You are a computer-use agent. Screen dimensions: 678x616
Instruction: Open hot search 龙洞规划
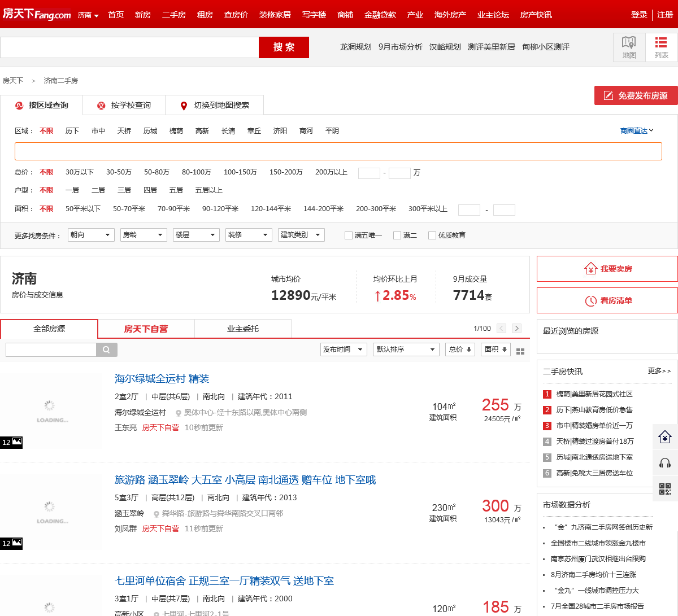[355, 47]
